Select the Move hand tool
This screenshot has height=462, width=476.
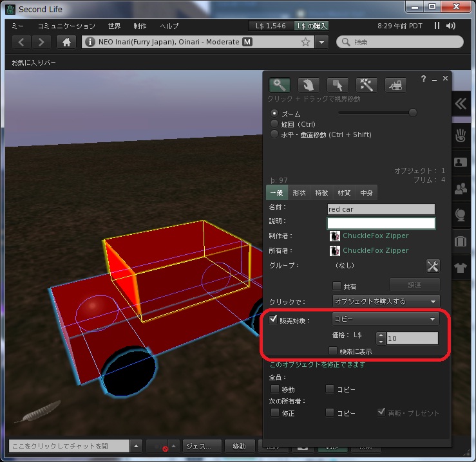pos(309,85)
